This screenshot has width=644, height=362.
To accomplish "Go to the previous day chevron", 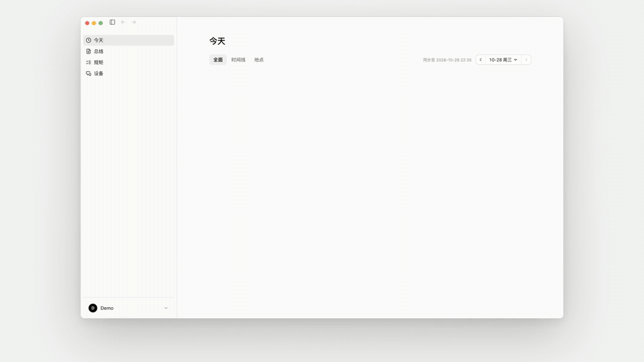I will pyautogui.click(x=480, y=60).
